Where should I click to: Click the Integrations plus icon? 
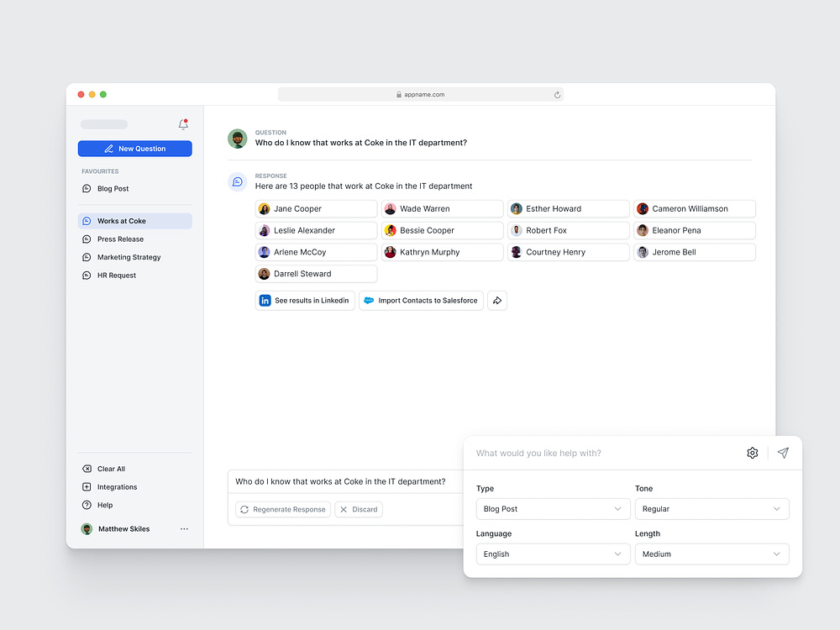tap(87, 487)
